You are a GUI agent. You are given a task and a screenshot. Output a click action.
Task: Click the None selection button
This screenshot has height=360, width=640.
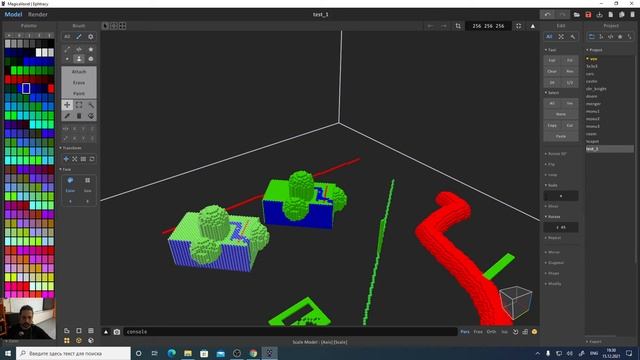pos(561,114)
